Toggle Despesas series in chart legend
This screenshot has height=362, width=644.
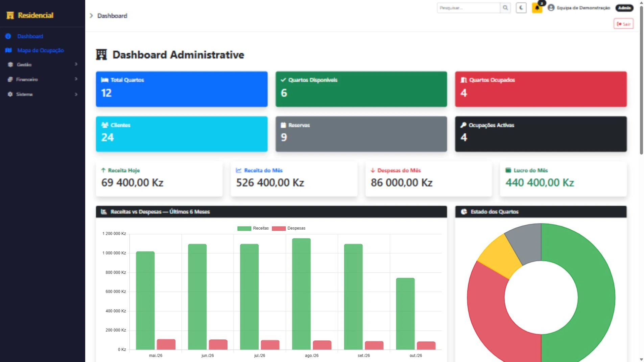pos(289,228)
